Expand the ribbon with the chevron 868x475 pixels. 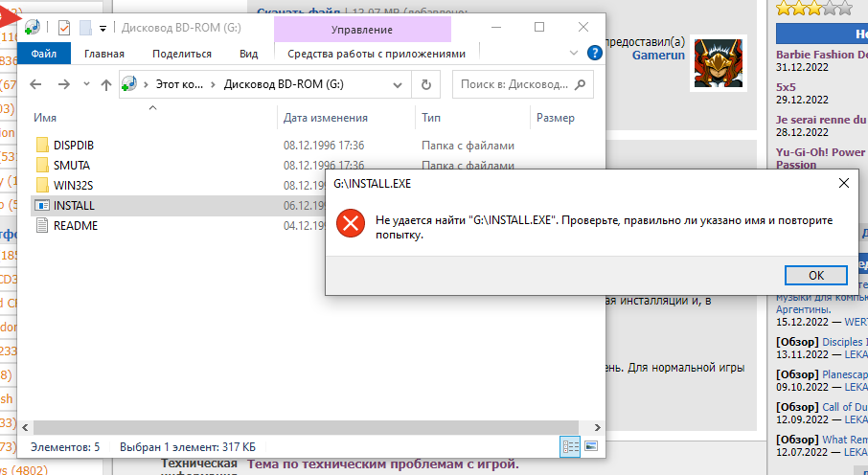point(574,53)
